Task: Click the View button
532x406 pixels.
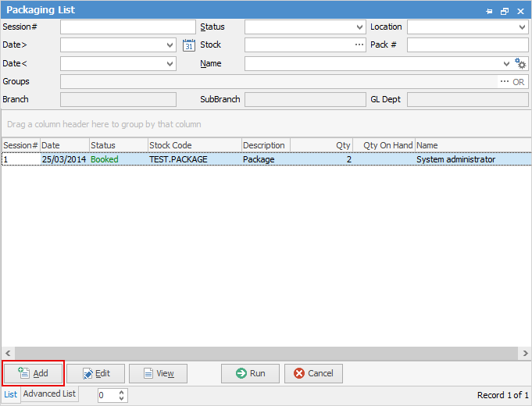Action: pyautogui.click(x=158, y=373)
